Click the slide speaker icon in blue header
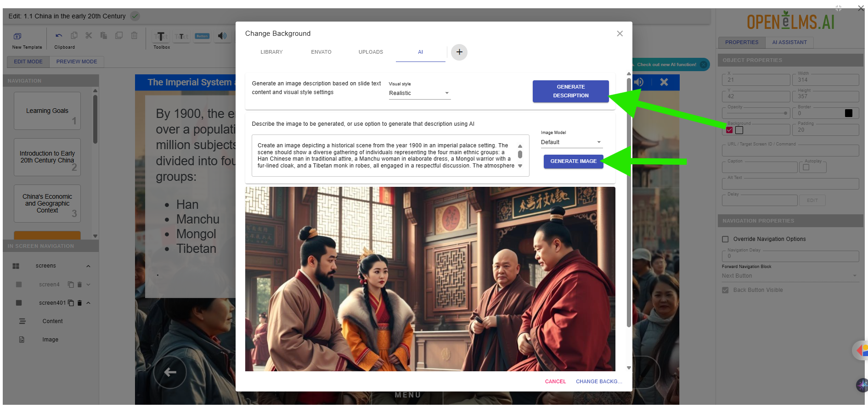The image size is (868, 408). coord(639,82)
